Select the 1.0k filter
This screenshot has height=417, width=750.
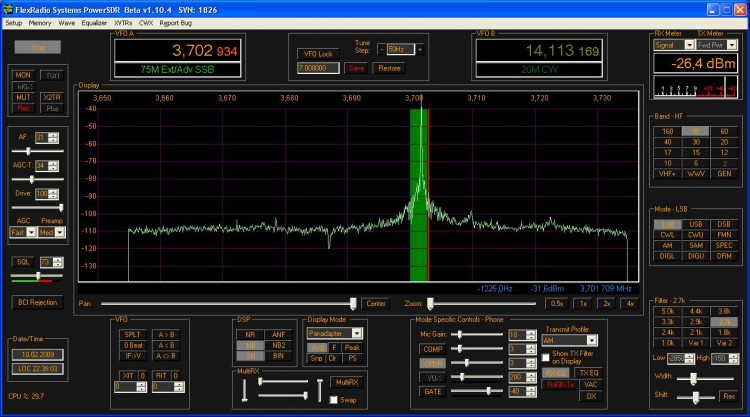[668, 343]
